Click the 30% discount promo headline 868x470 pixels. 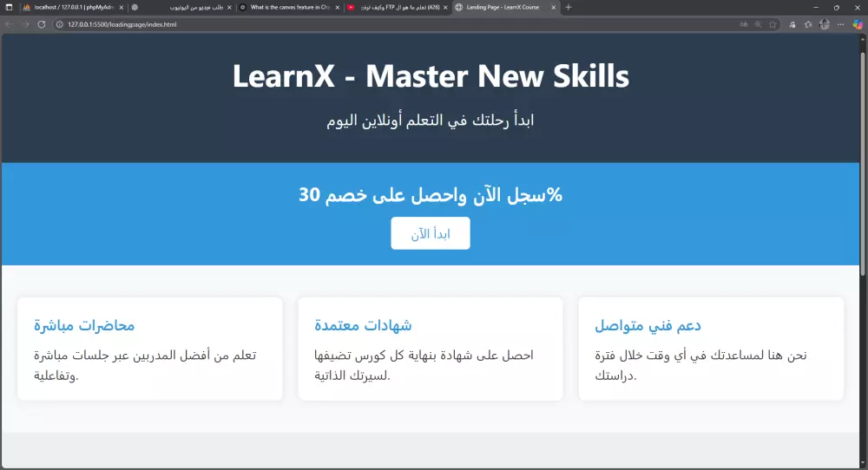(x=431, y=194)
